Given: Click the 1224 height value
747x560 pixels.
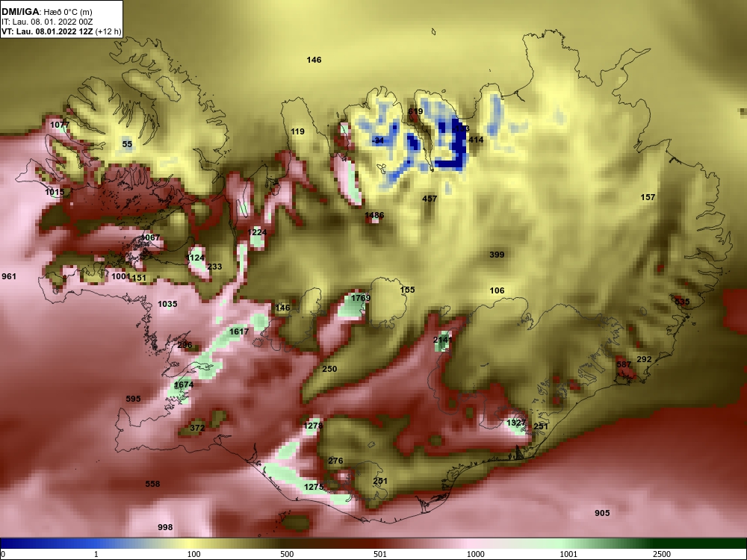Looking at the screenshot, I should point(257,232).
